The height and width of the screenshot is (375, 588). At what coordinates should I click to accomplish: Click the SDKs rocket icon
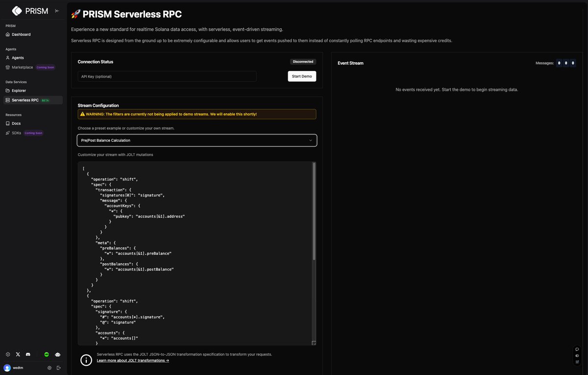[7, 133]
